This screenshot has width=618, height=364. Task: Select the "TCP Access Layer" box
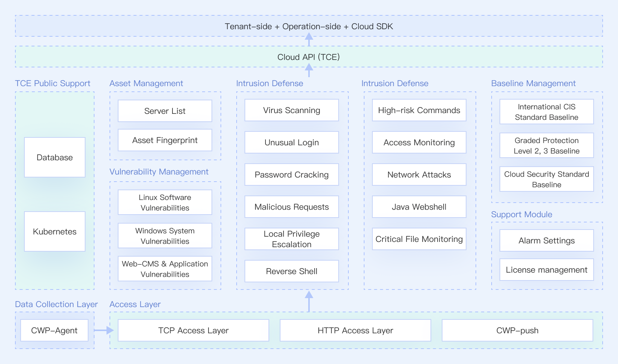(193, 330)
